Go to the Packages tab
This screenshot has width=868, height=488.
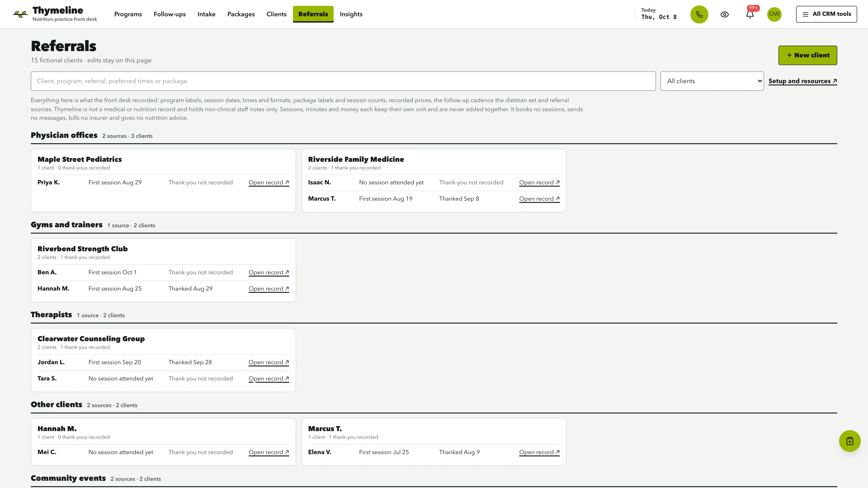click(x=241, y=14)
